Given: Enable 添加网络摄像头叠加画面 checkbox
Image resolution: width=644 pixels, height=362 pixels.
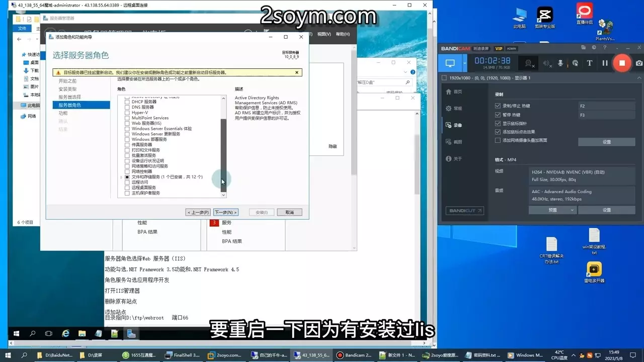Looking at the screenshot, I should (498, 140).
